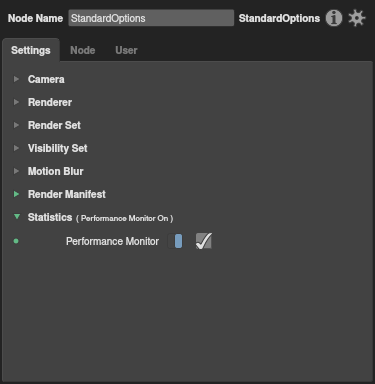Switch to the User tab
The image size is (375, 384).
[x=126, y=50]
